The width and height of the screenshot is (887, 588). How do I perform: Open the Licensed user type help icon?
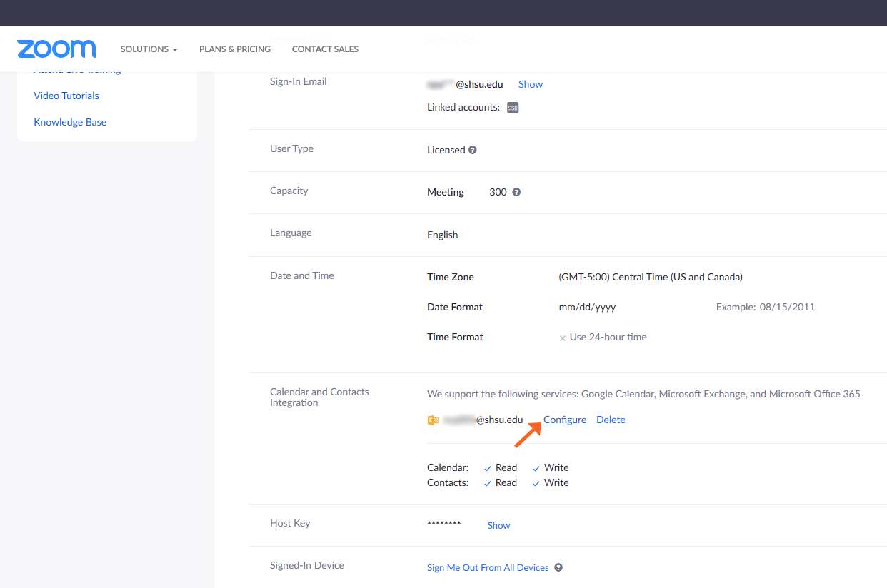[473, 150]
